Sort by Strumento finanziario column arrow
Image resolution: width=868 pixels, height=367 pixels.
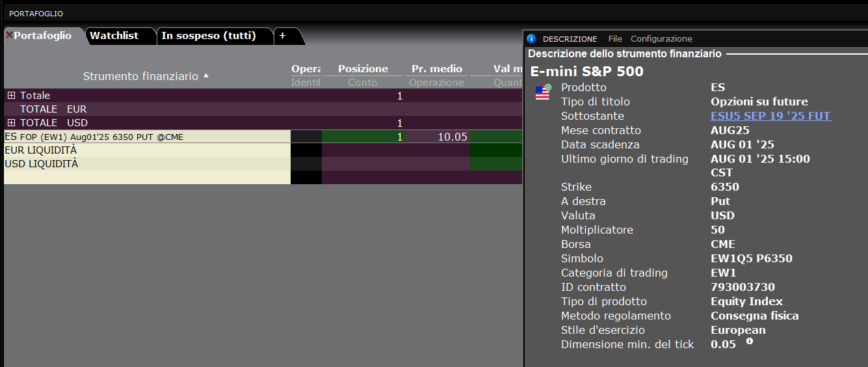click(x=206, y=75)
